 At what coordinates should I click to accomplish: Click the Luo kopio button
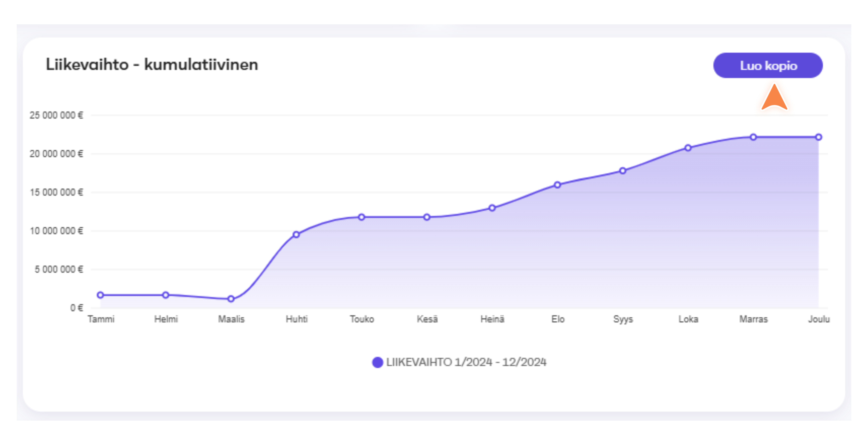tap(768, 65)
